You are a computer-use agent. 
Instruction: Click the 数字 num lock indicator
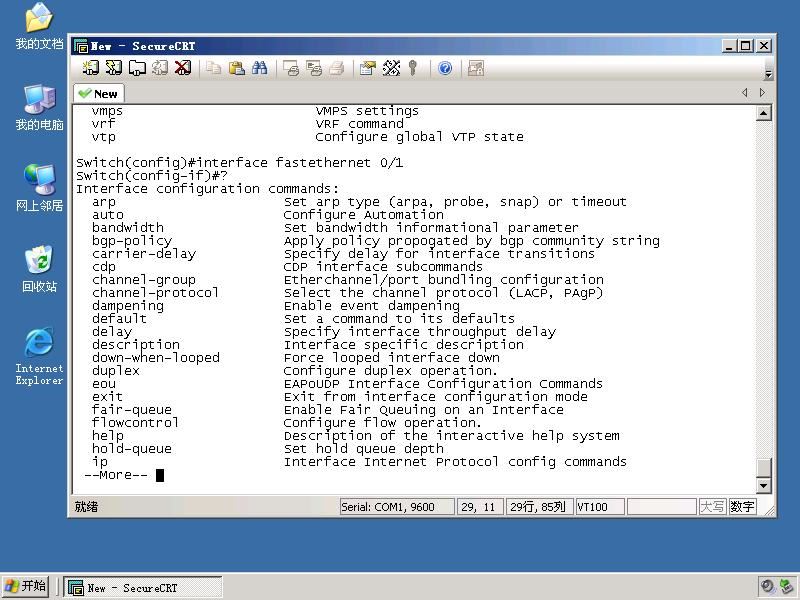click(x=742, y=507)
